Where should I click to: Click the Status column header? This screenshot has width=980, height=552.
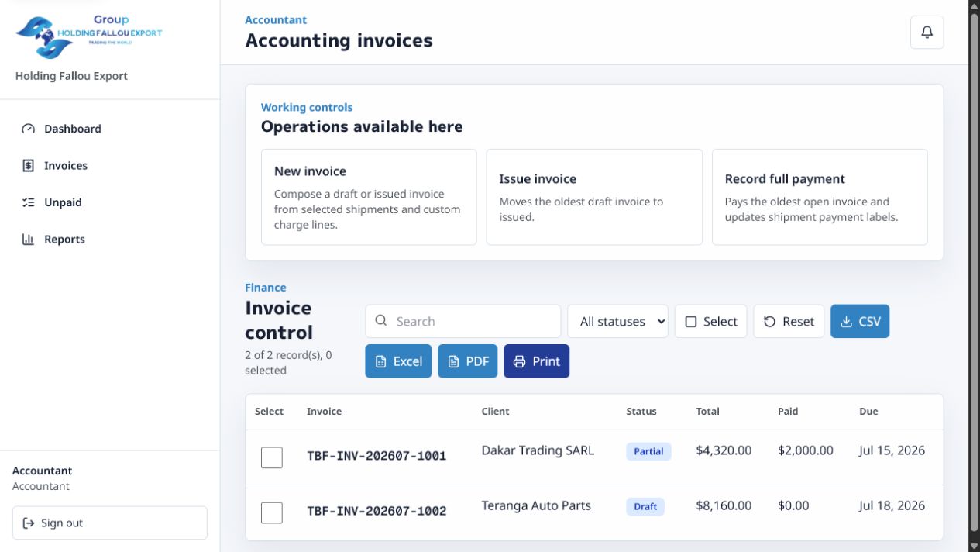click(x=641, y=412)
